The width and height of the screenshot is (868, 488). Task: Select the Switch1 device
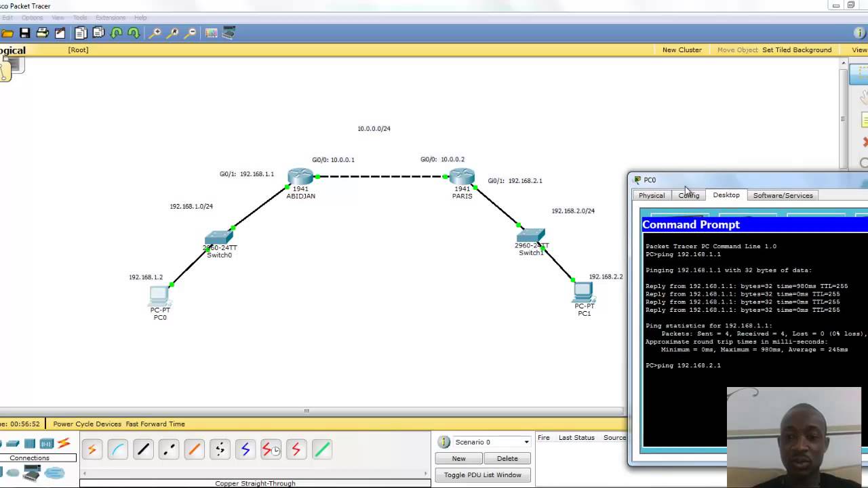pos(530,235)
